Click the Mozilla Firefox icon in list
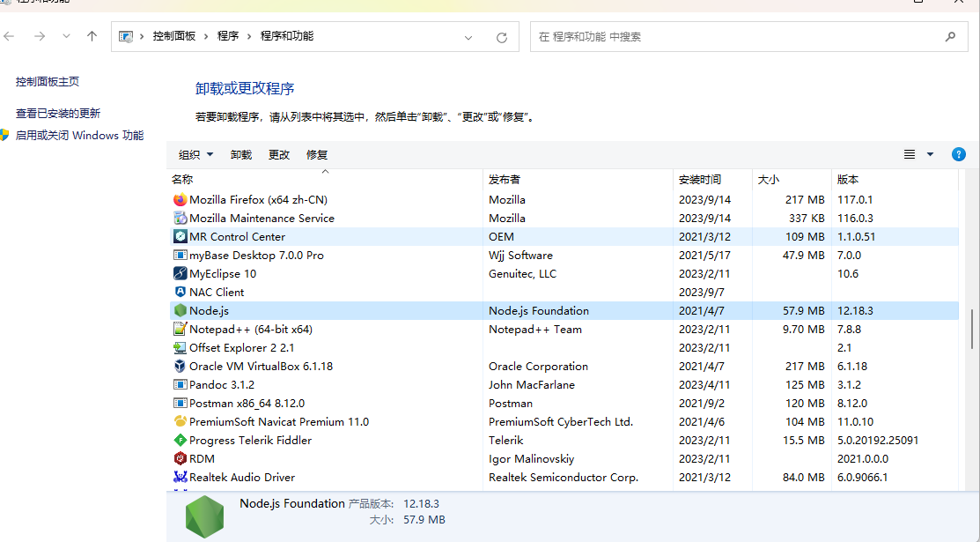This screenshot has width=980, height=542. point(181,200)
